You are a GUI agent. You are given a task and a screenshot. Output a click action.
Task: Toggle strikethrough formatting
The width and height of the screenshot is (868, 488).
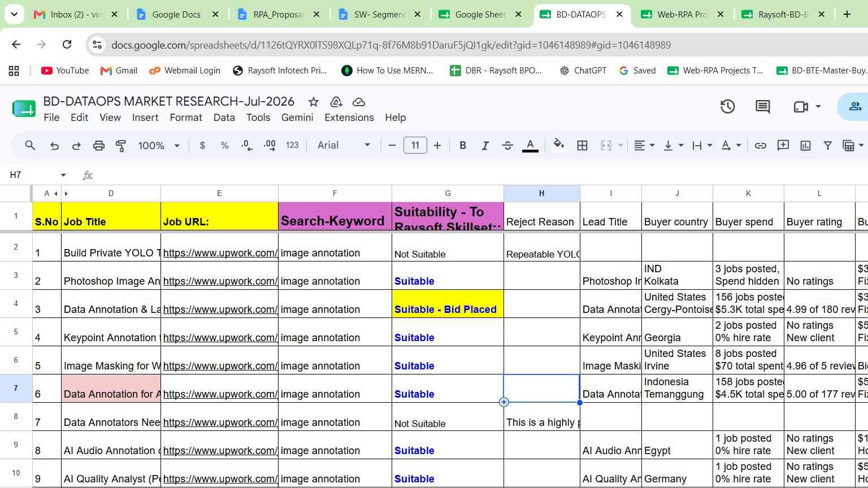pos(507,146)
